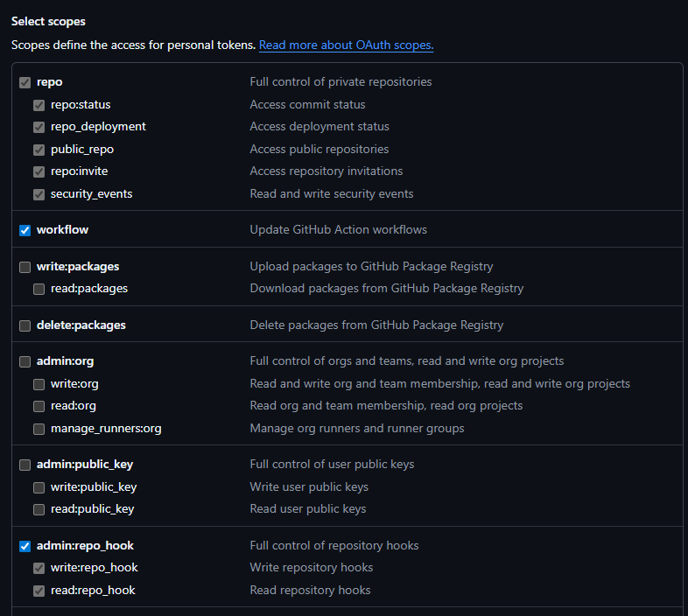The width and height of the screenshot is (688, 616).
Task: Enable the write:packages scope
Action: pos(25,267)
